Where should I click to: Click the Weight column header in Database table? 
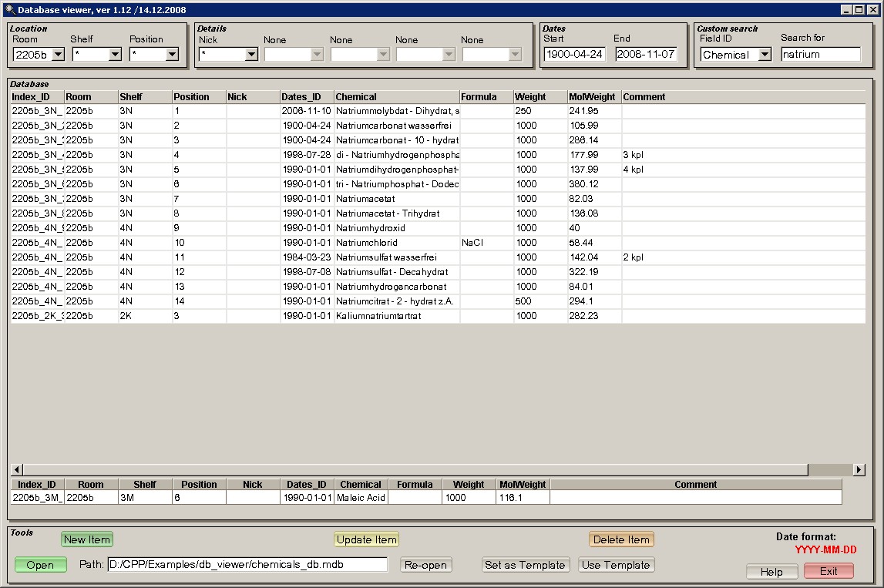click(x=540, y=97)
